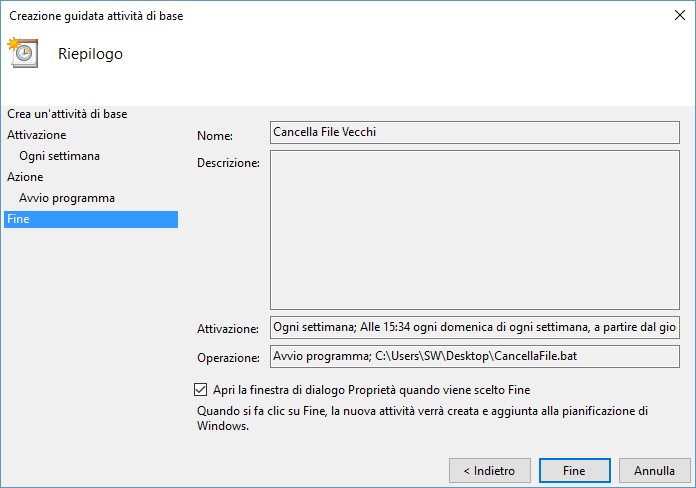
Task: Open the 'Avvio programma' sub-step
Action: 67,198
